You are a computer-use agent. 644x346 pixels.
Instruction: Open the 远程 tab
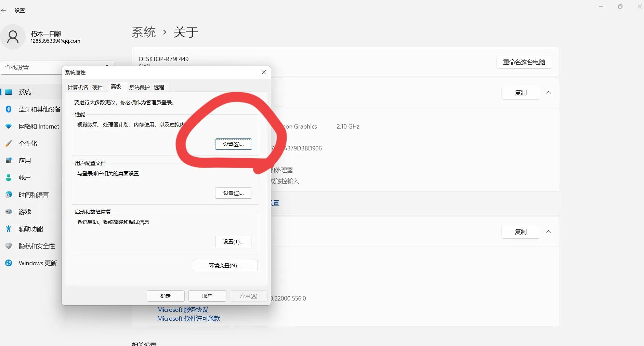pos(159,87)
